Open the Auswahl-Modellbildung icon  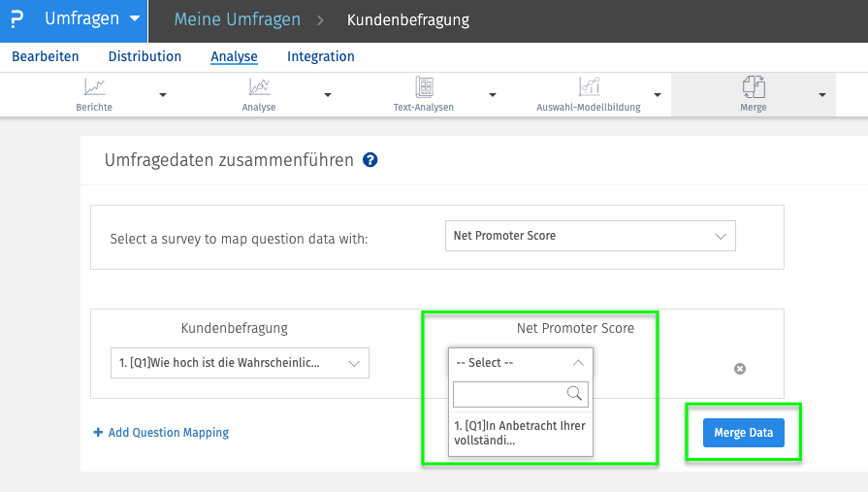point(589,86)
